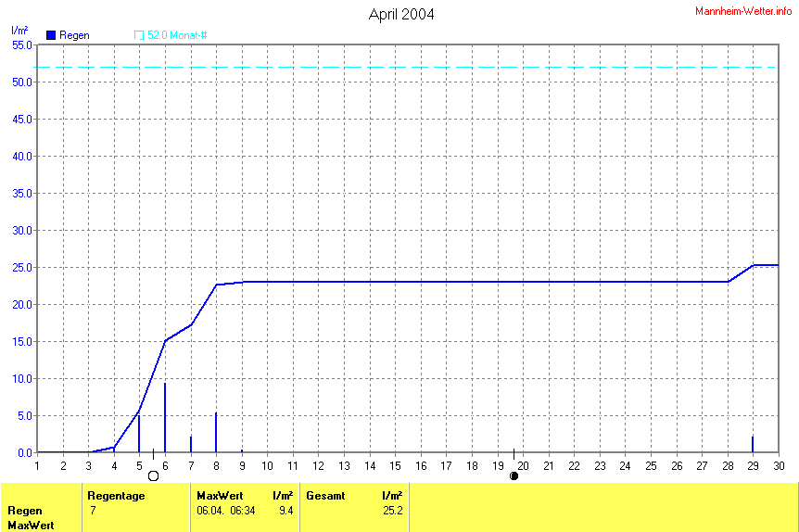This screenshot has height=532, width=799.
Task: Select the rain bar on day 8
Action: point(216,432)
